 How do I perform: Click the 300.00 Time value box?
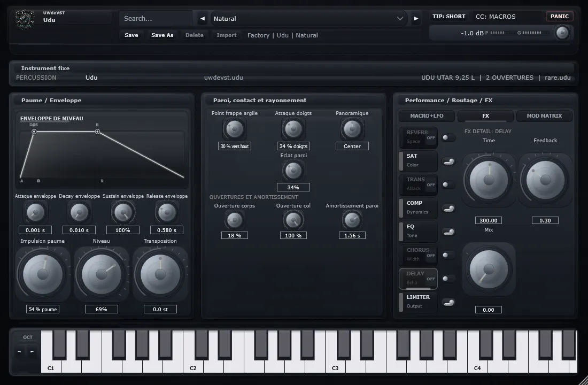point(488,220)
